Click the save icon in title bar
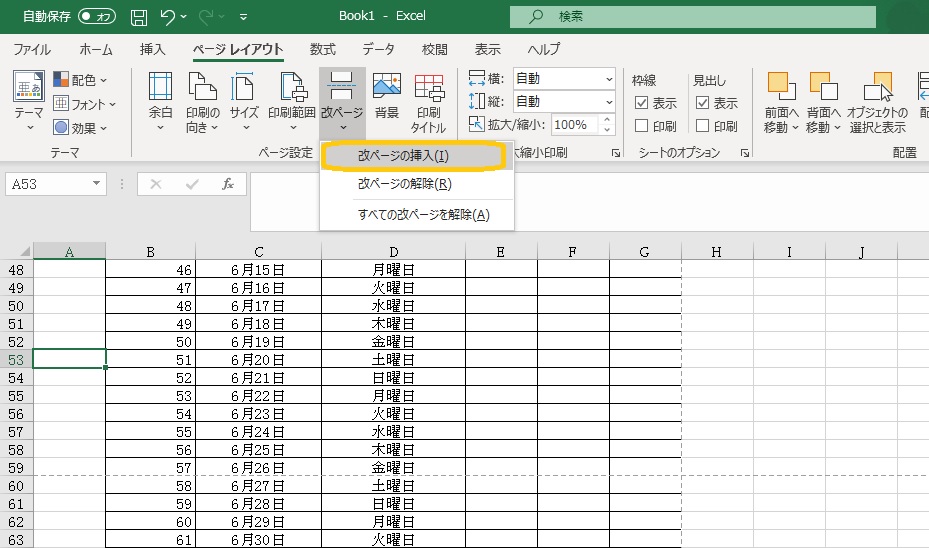This screenshot has height=548, width=929. 139,17
